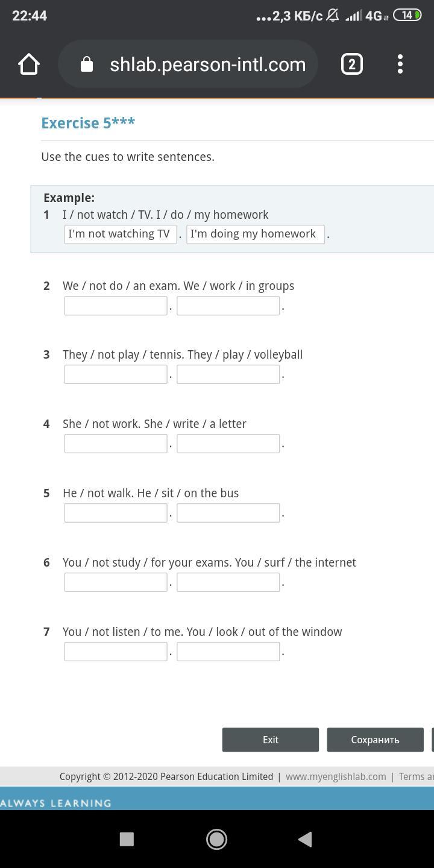Select first answer field for question 2
The image size is (434, 868).
tap(116, 306)
